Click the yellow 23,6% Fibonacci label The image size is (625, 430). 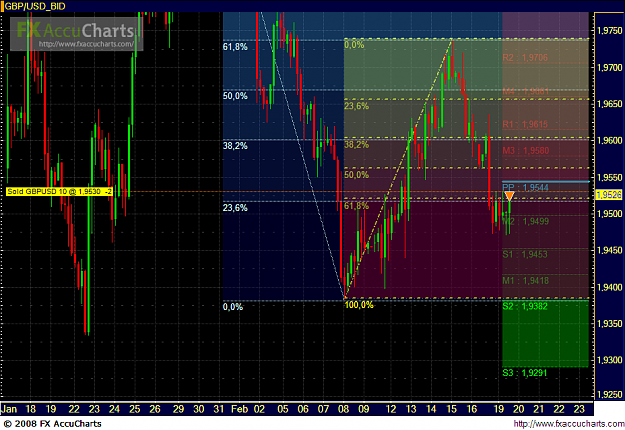coord(357,106)
